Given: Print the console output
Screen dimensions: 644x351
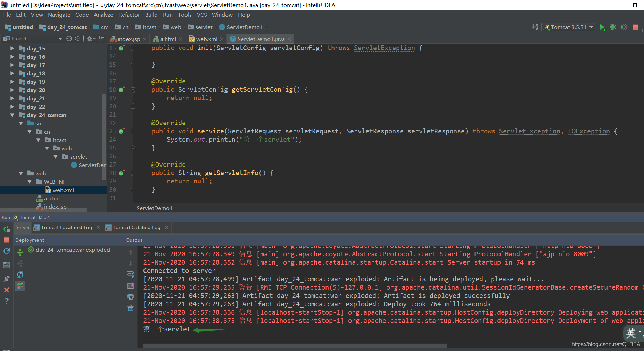Looking at the screenshot, I should (131, 297).
